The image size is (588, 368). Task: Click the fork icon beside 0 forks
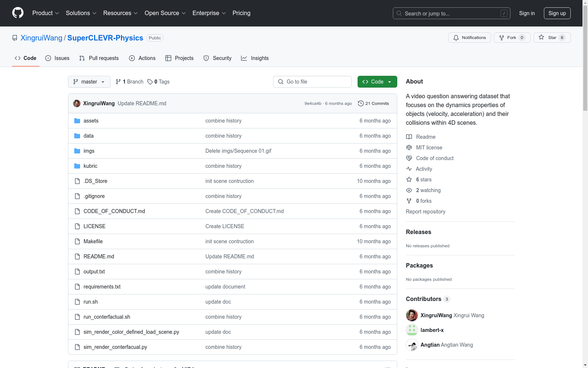[409, 201]
